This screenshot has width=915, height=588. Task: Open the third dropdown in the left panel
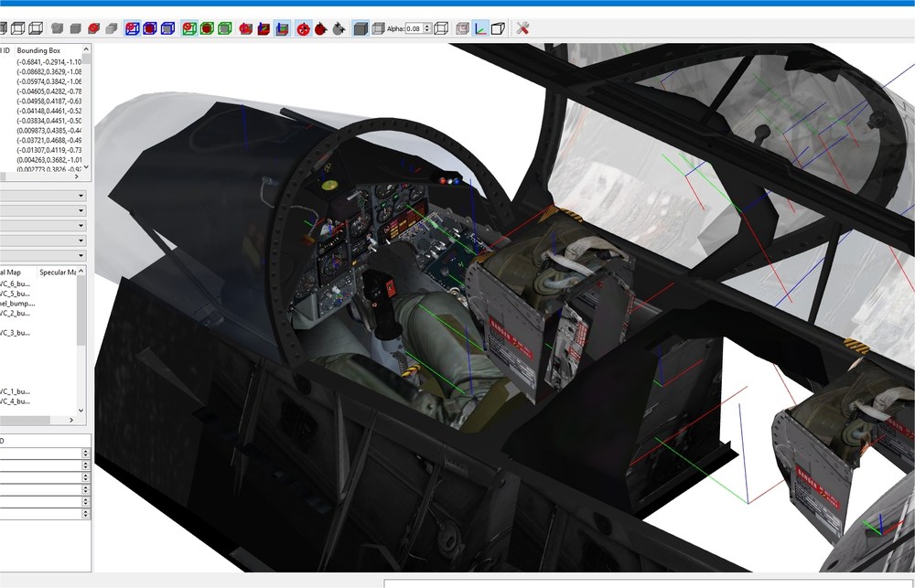[x=43, y=225]
